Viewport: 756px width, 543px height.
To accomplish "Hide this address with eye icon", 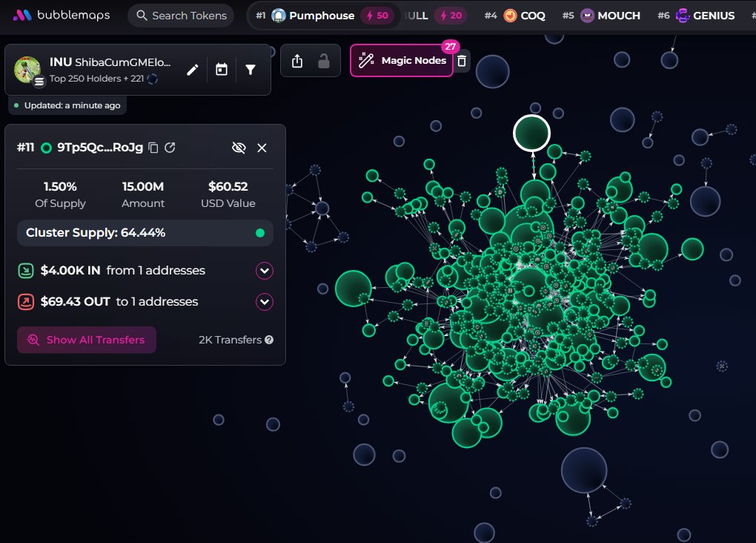I will pos(238,148).
